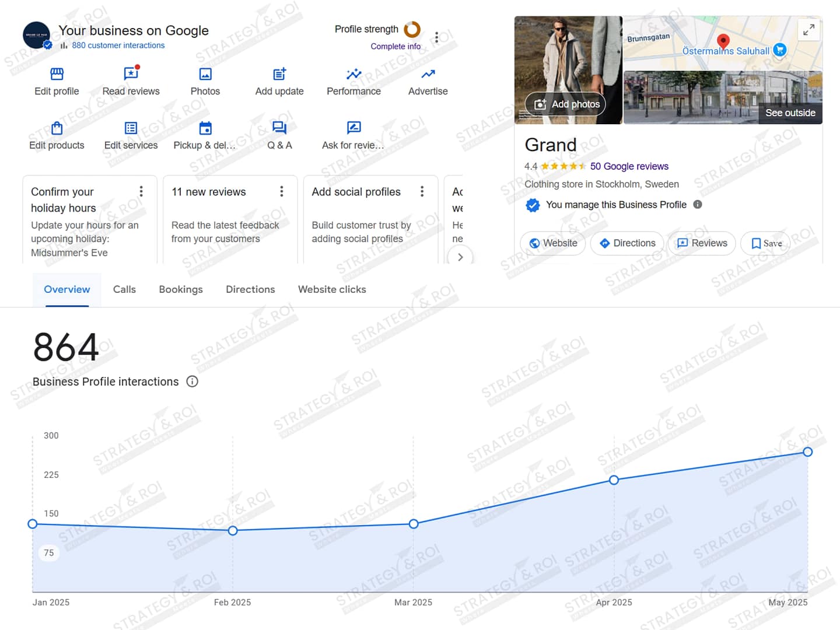
Task: Expand the map with fullscreen icon
Action: 808,30
